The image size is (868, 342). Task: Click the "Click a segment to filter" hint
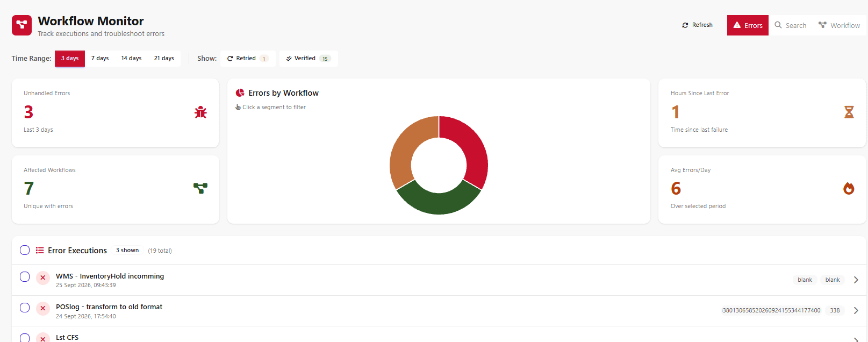(x=271, y=107)
